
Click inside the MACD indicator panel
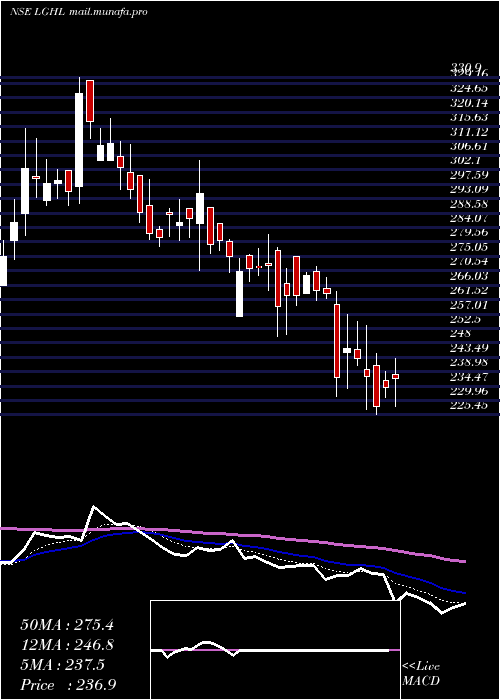click(x=275, y=650)
